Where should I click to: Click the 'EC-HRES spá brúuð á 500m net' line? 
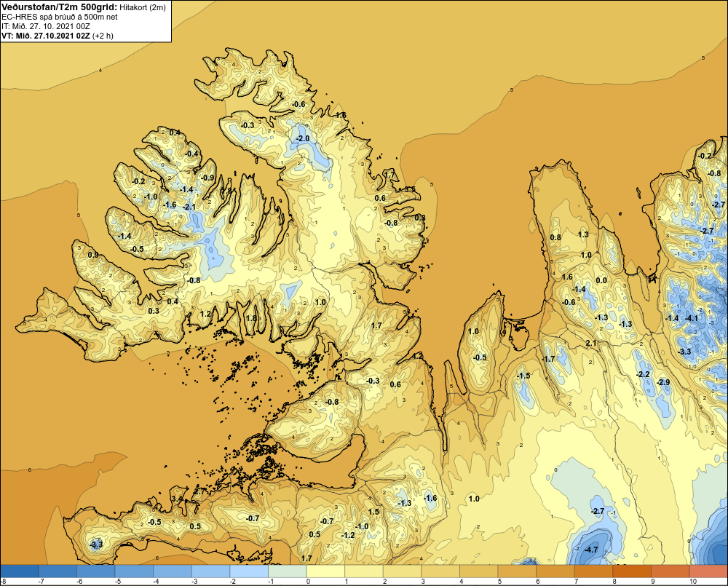60,17
